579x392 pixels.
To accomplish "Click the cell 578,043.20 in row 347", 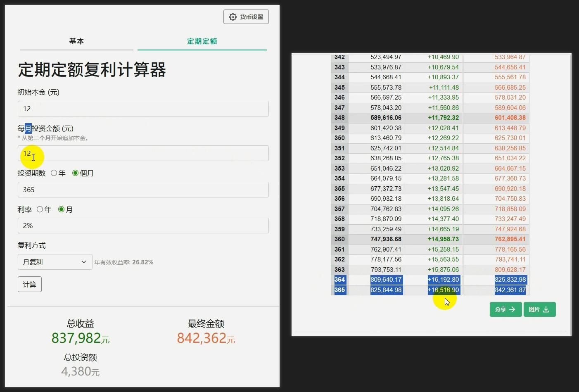I will click(386, 108).
